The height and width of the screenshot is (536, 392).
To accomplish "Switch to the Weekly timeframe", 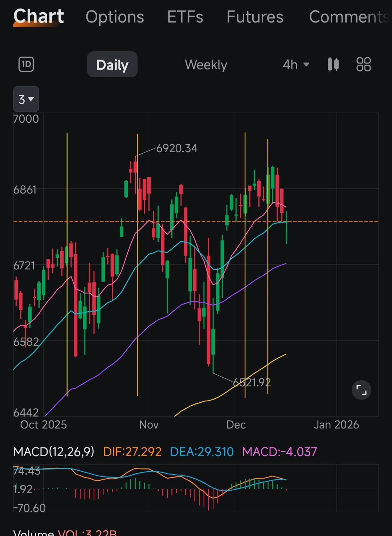I will pos(206,65).
